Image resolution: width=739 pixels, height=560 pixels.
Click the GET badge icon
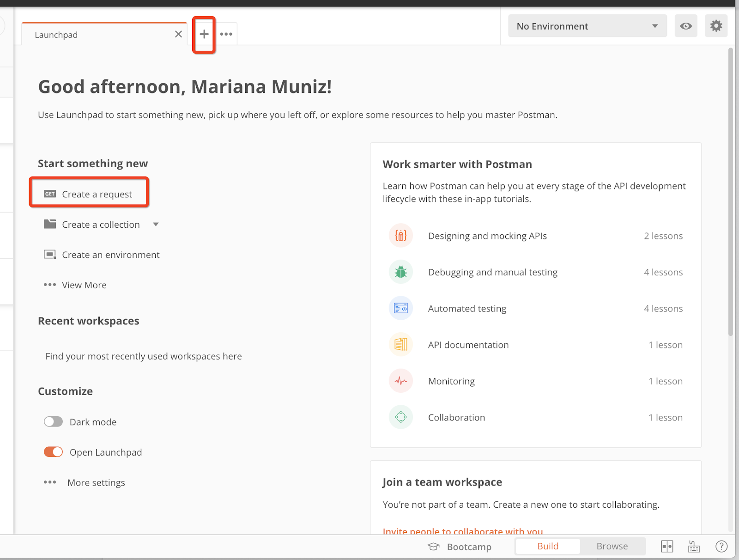[50, 194]
